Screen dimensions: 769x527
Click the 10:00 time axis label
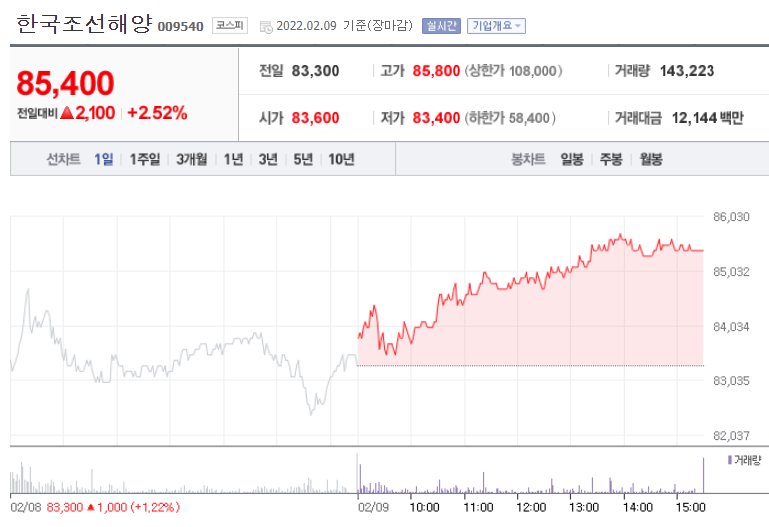(x=424, y=507)
